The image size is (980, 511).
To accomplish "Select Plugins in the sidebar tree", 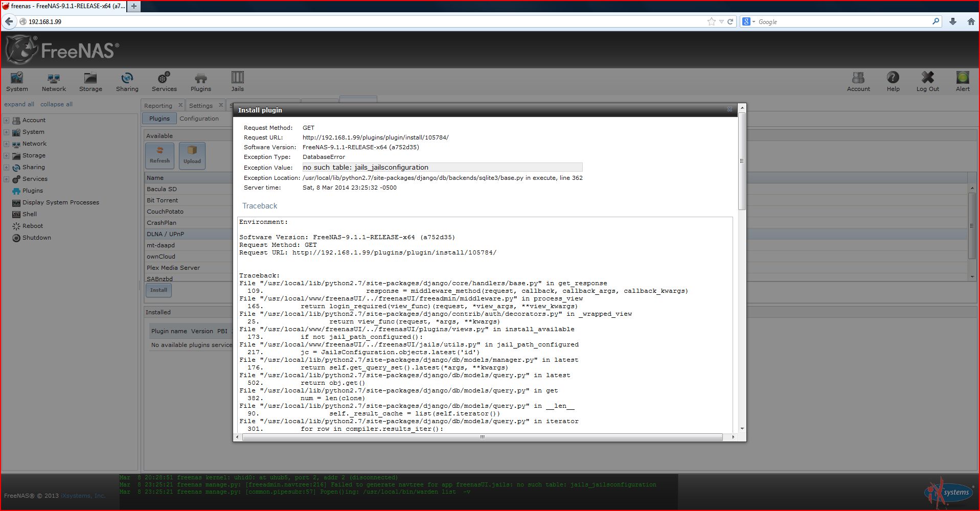I will pos(33,191).
